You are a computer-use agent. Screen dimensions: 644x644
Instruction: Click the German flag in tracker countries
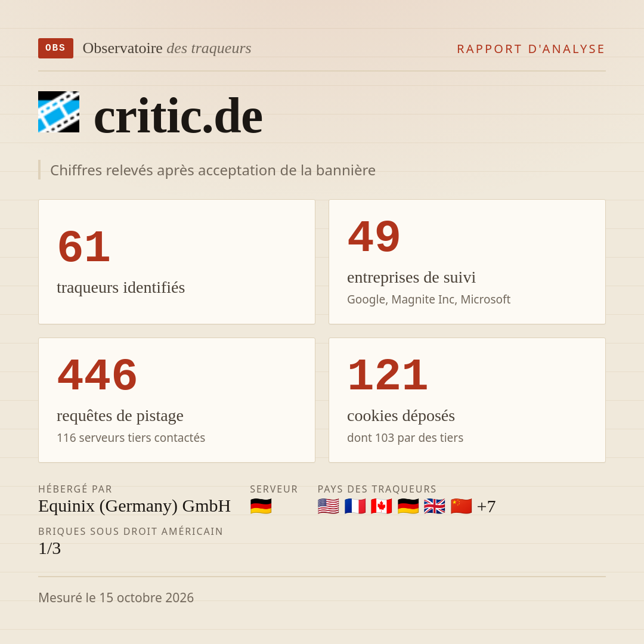pyautogui.click(x=408, y=506)
